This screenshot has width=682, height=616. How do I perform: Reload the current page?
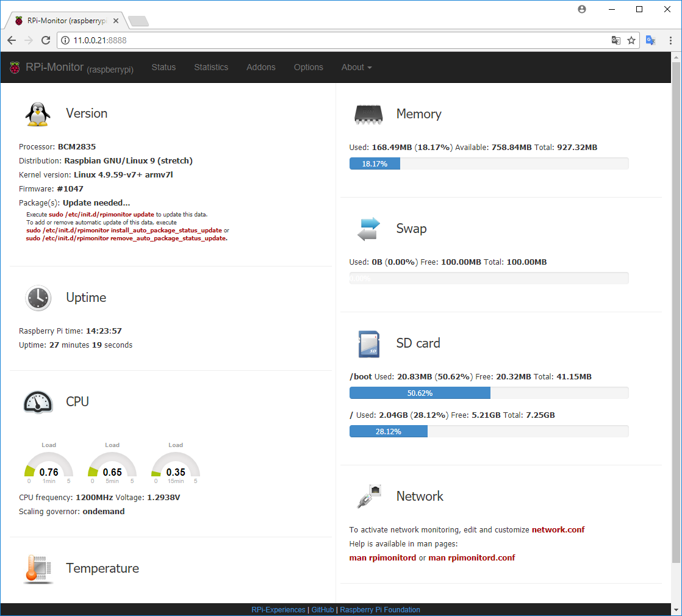(x=46, y=40)
